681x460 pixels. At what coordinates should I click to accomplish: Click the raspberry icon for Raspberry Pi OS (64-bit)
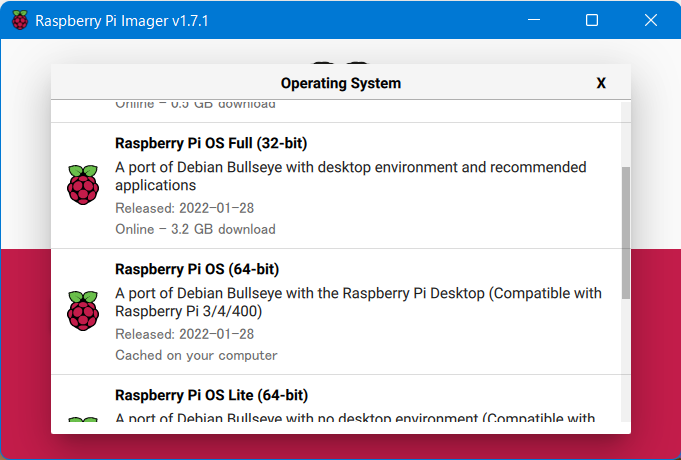click(83, 311)
